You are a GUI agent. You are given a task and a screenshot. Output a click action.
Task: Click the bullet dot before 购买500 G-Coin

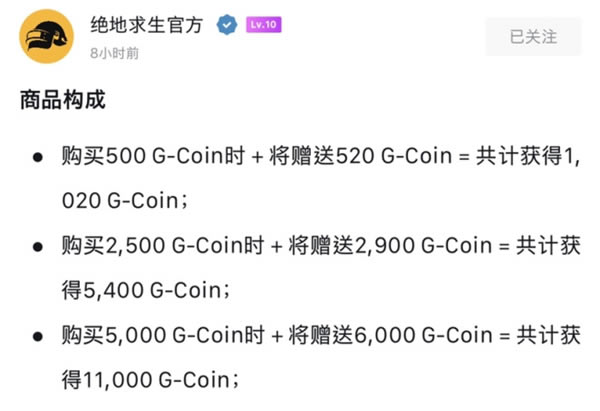[x=38, y=157]
